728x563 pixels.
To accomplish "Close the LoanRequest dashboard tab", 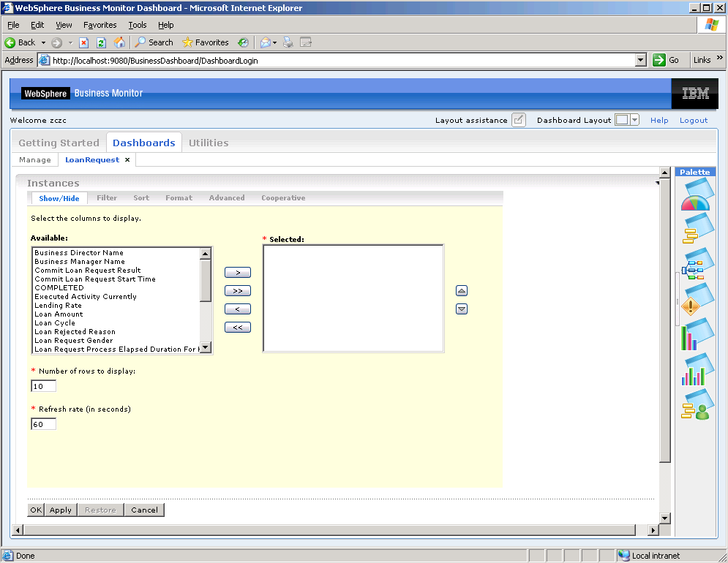I will pos(127,159).
